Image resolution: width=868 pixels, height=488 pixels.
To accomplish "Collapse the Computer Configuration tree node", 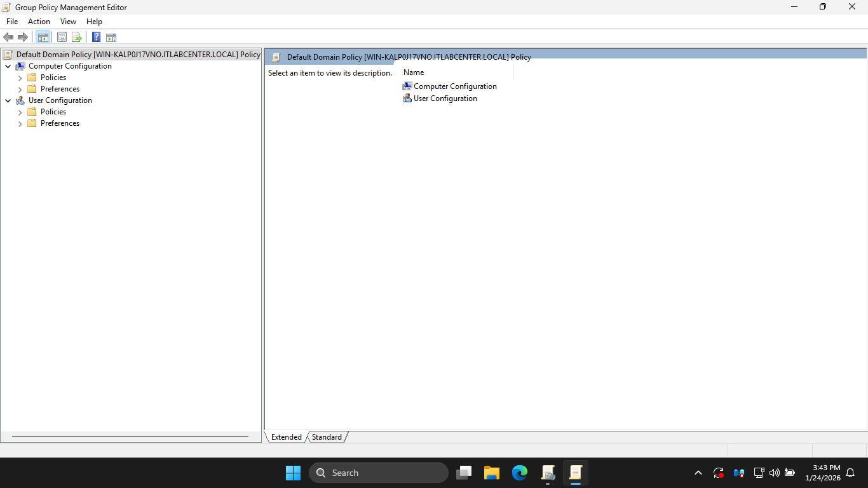I will click(8, 66).
